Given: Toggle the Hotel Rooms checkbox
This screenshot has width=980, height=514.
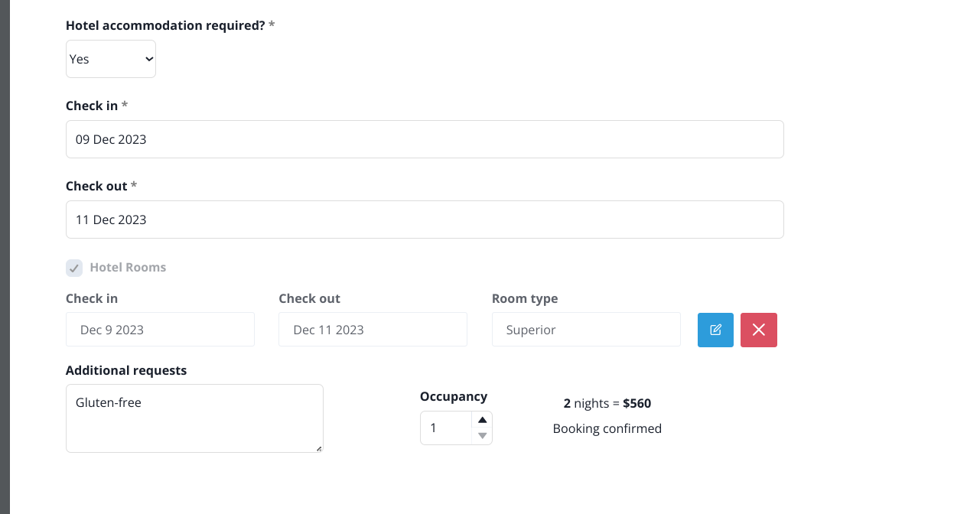Looking at the screenshot, I should [74, 268].
